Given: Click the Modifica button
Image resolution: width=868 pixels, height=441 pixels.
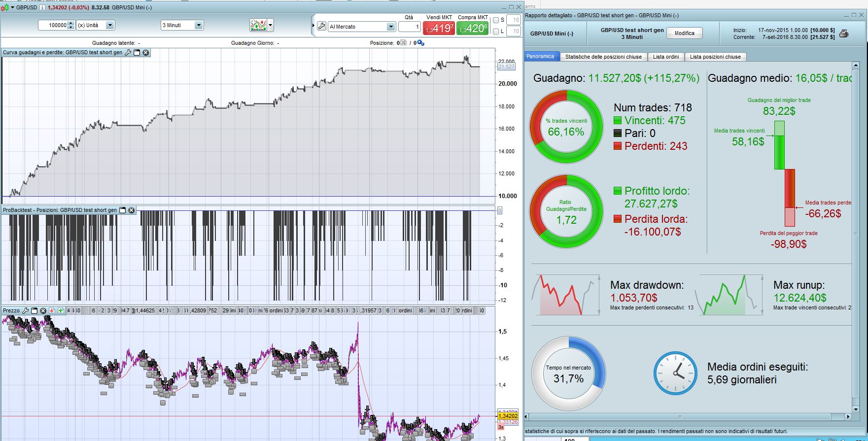Looking at the screenshot, I should click(x=685, y=34).
